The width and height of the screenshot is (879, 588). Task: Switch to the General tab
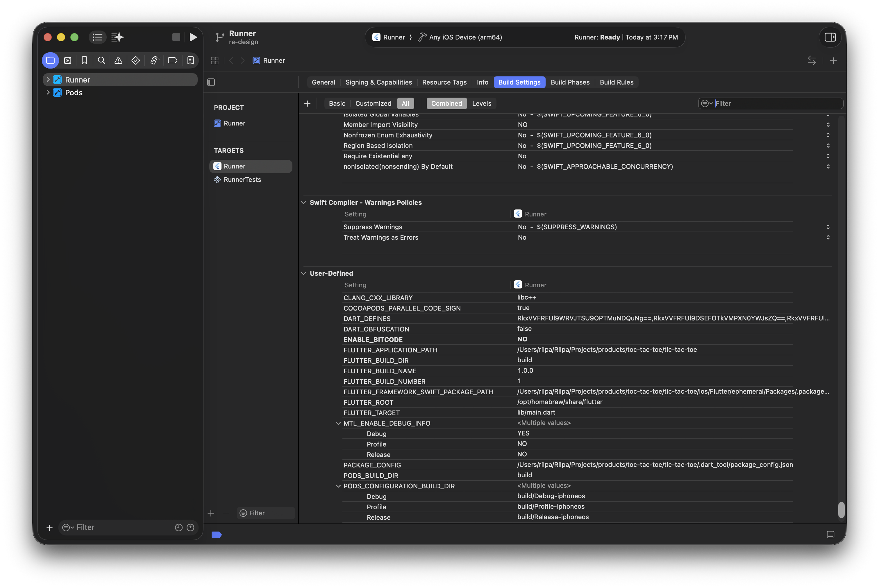[324, 82]
